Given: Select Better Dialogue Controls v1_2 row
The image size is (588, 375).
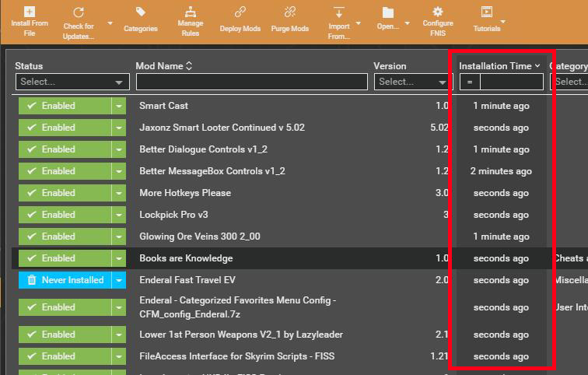Looking at the screenshot, I should click(x=203, y=149).
